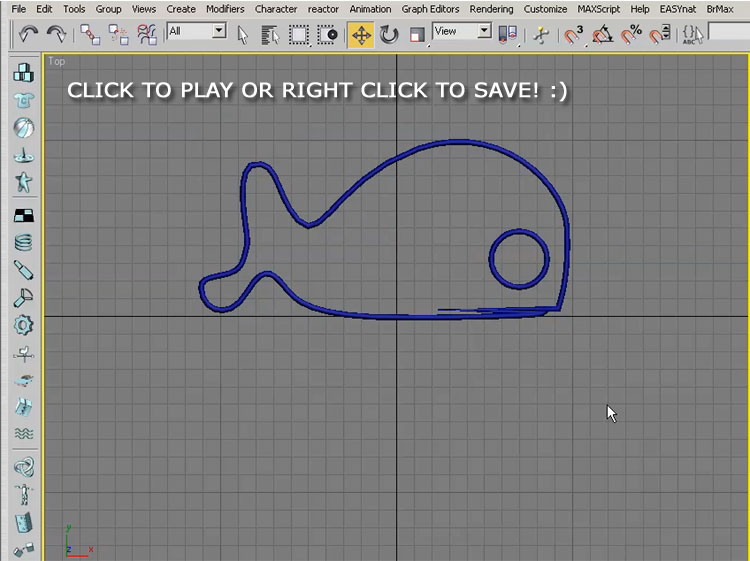The height and width of the screenshot is (561, 750).
Task: Click the reactor Water icon
Action: [x=23, y=433]
